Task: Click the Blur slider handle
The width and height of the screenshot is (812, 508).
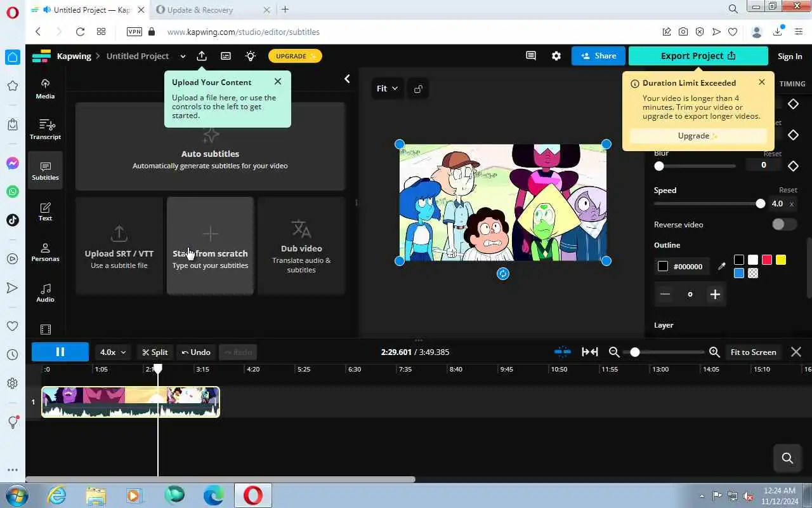Action: pos(659,166)
